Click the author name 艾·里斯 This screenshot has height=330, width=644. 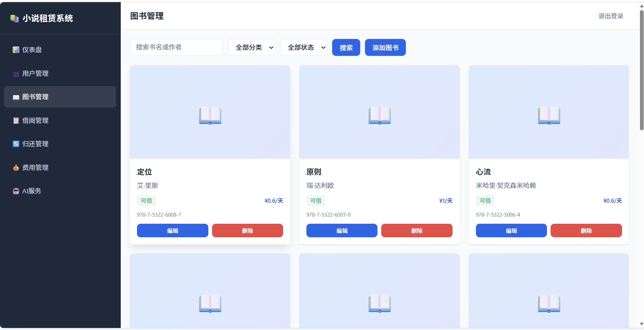tap(148, 185)
